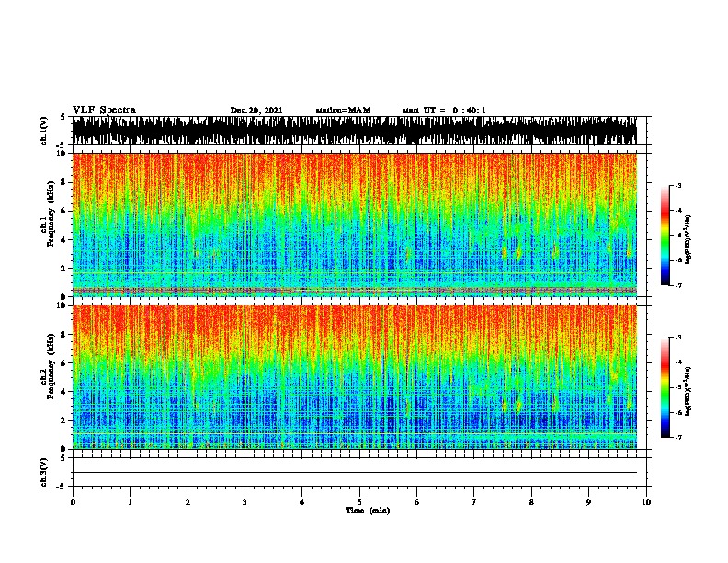
Task: Click the "8" kHz tick of ch.2 spectrogram
Action: pyautogui.click(x=63, y=335)
